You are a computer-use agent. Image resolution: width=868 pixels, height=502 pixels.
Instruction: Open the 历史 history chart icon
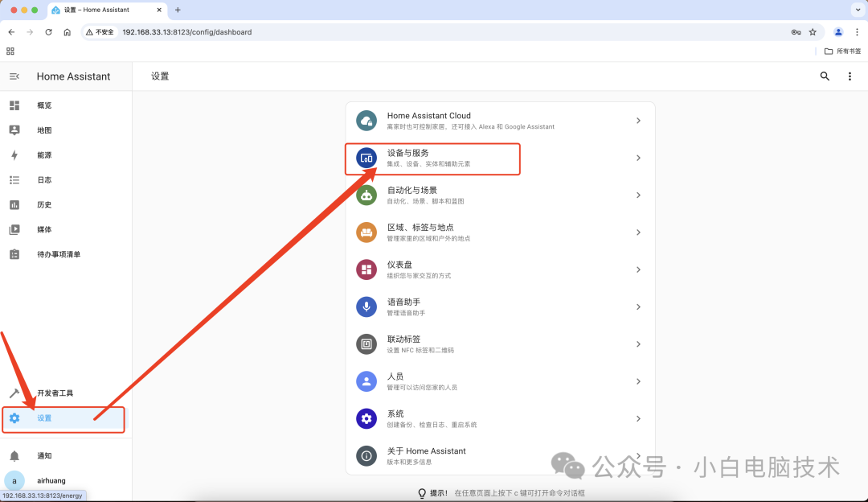(14, 205)
